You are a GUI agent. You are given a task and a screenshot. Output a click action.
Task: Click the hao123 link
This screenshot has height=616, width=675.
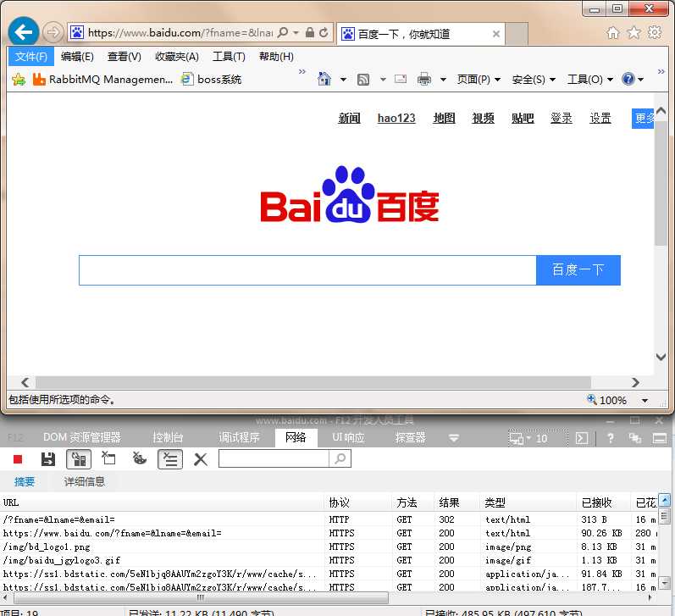[x=396, y=118]
